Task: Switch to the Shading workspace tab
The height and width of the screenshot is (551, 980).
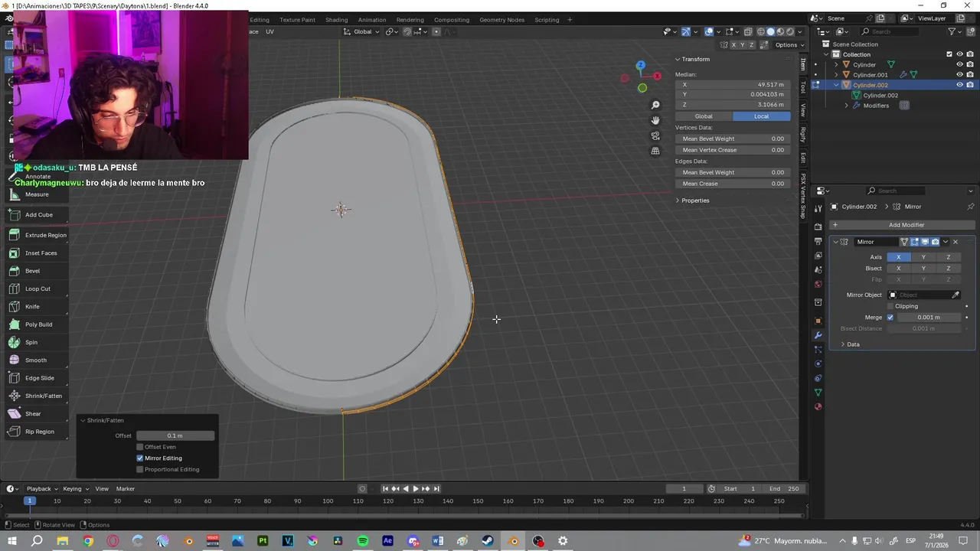Action: click(336, 20)
